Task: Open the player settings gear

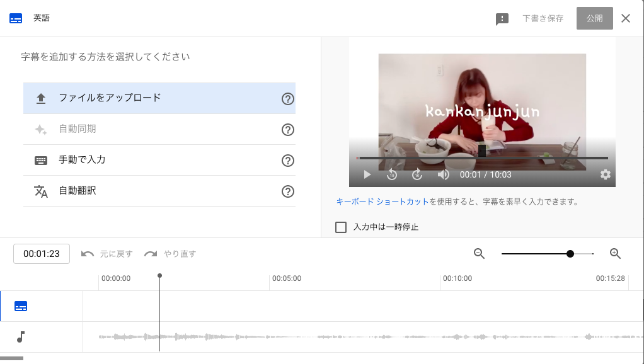Action: [606, 174]
